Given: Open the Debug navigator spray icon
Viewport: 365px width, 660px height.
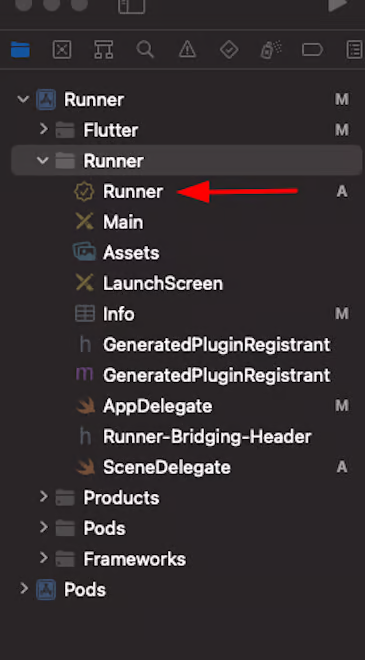Looking at the screenshot, I should [x=271, y=50].
